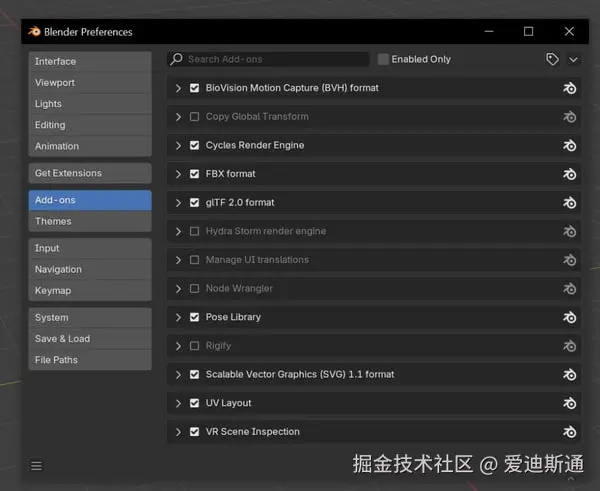Expand Scalable Vector Graphics details
Viewport: 600px width, 491px height.
pos(178,374)
